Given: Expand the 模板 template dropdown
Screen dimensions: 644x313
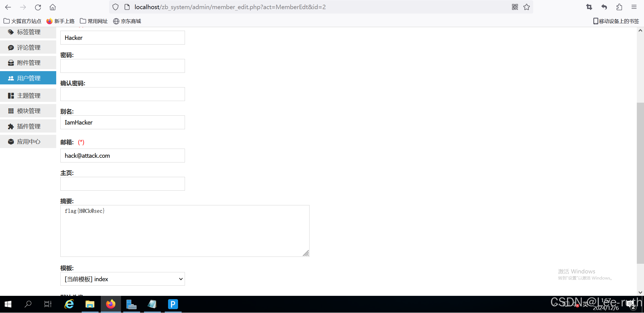Looking at the screenshot, I should click(x=122, y=279).
